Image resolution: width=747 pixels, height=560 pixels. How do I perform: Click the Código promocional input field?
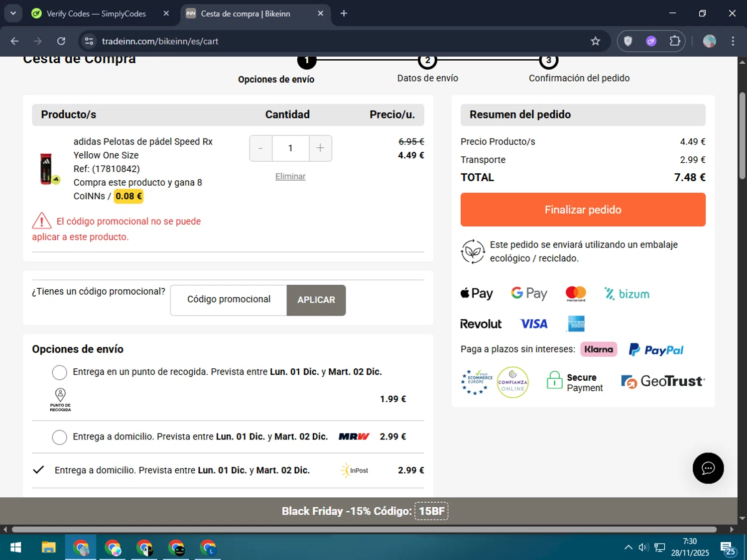(229, 300)
